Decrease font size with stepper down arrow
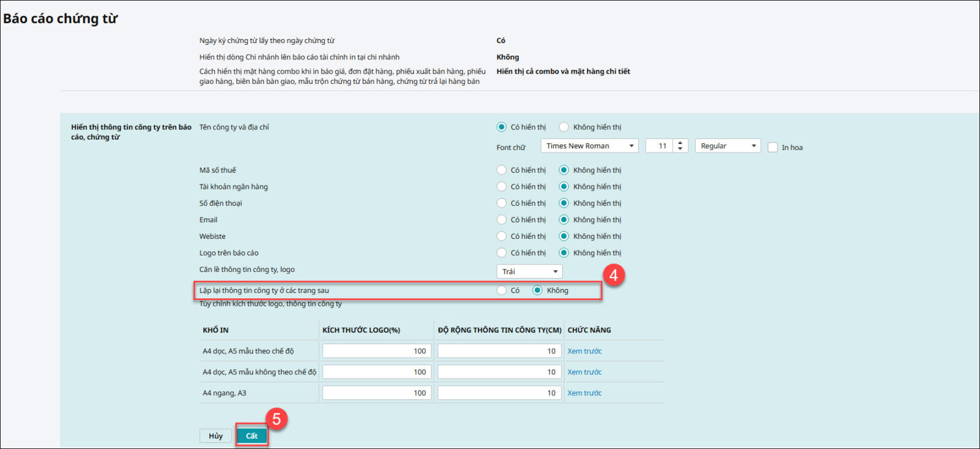This screenshot has width=980, height=449. tap(680, 149)
